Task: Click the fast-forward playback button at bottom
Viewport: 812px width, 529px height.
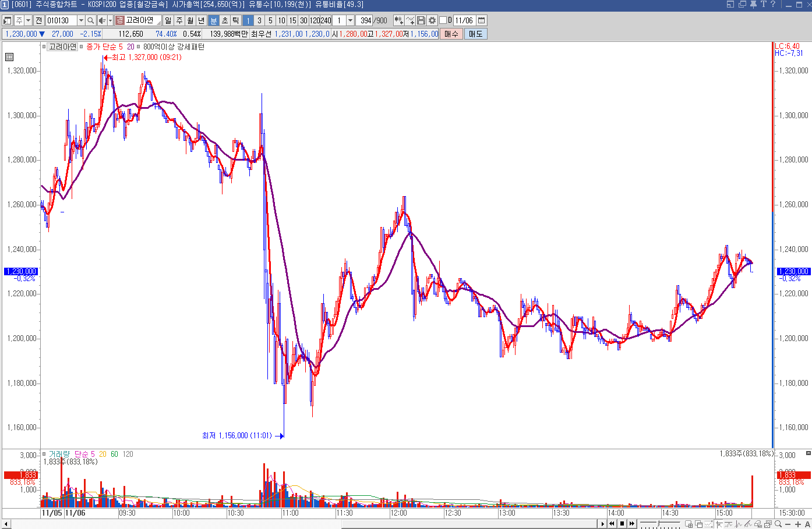Action: [x=632, y=524]
